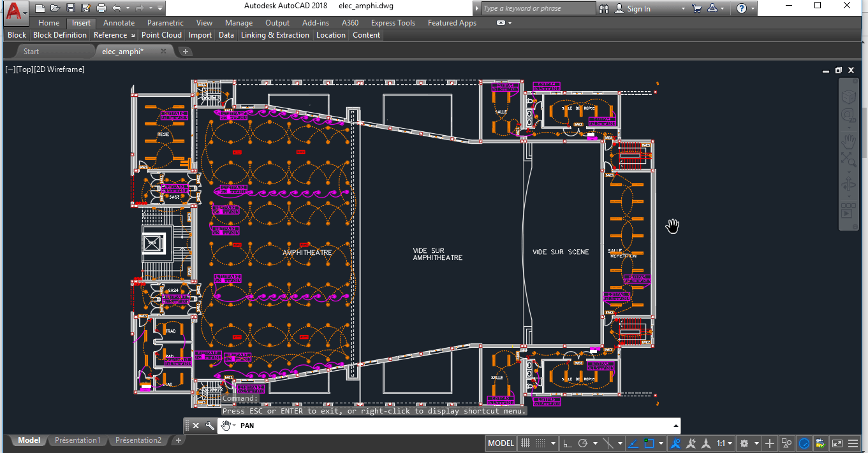868x453 pixels.
Task: Switch to the Annotate ribbon tab
Action: coord(119,22)
